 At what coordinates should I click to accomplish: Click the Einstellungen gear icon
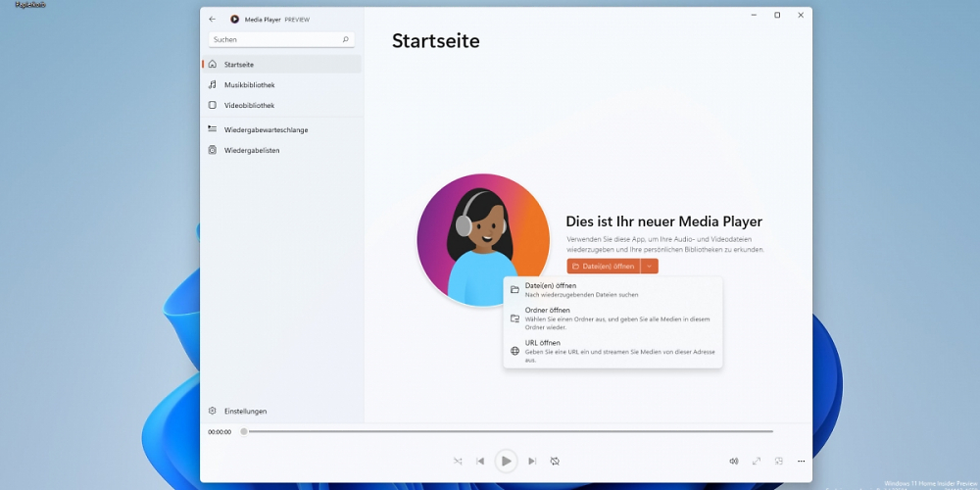pyautogui.click(x=213, y=411)
